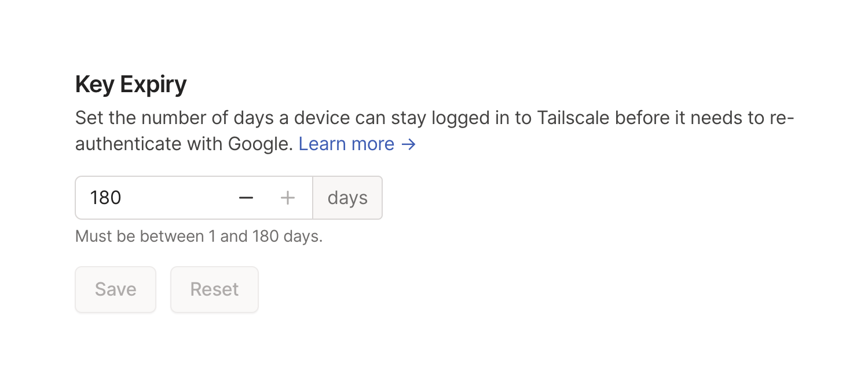Tap the minus symbol inside the number input
868x389 pixels.
point(246,198)
